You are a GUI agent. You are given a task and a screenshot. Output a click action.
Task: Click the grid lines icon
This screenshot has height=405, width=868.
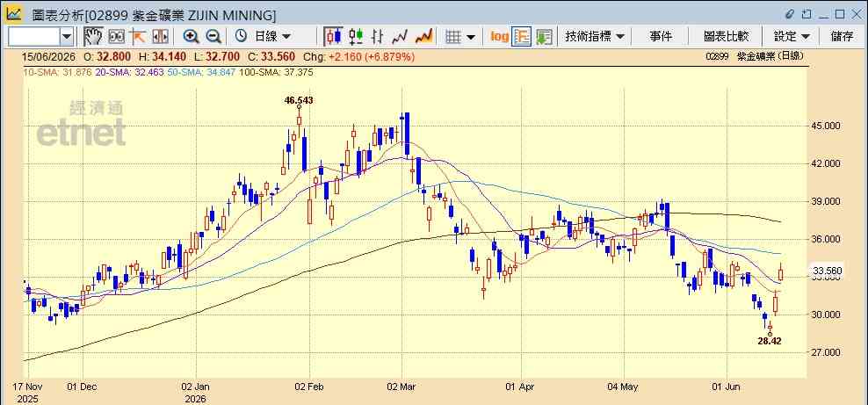point(453,37)
